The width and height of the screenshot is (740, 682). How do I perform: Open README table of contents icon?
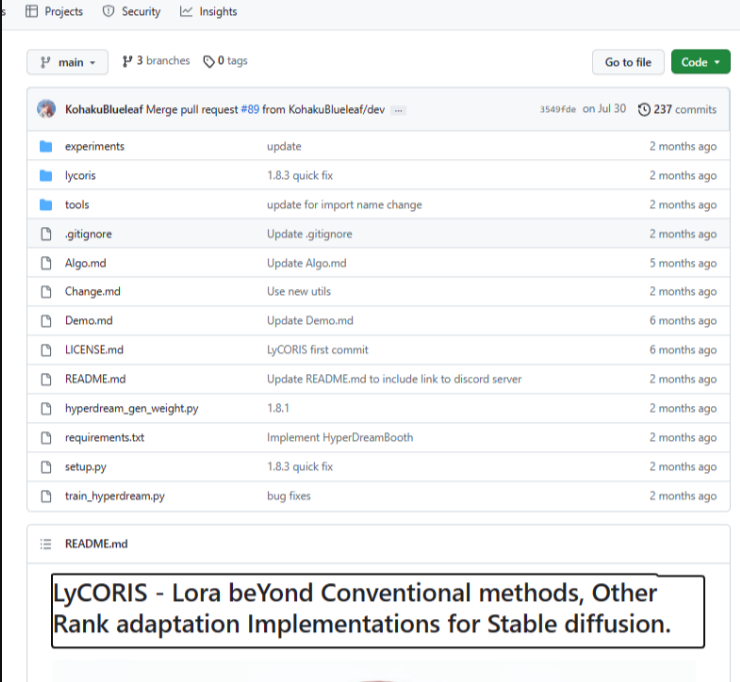(x=46, y=544)
